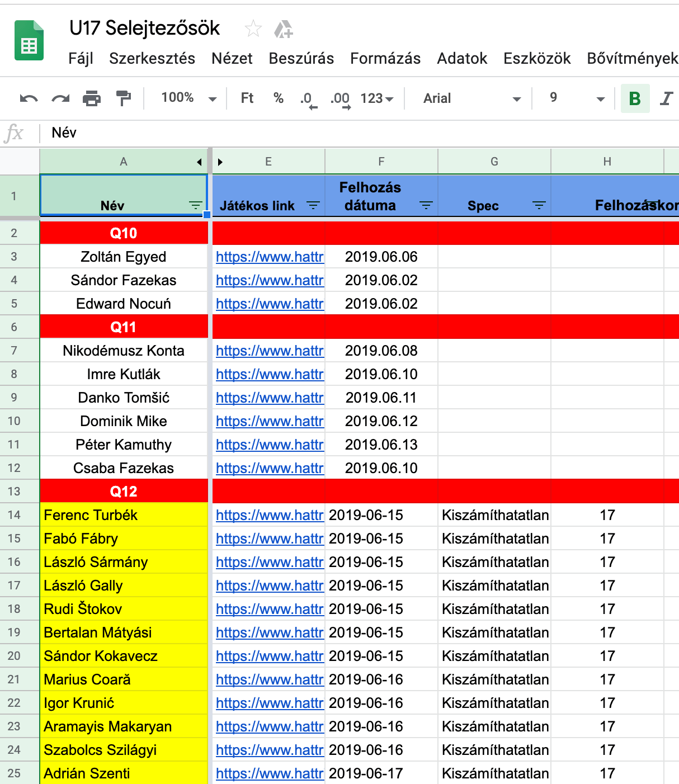Apply percent format icon
Image resolution: width=679 pixels, height=784 pixels.
pos(277,98)
